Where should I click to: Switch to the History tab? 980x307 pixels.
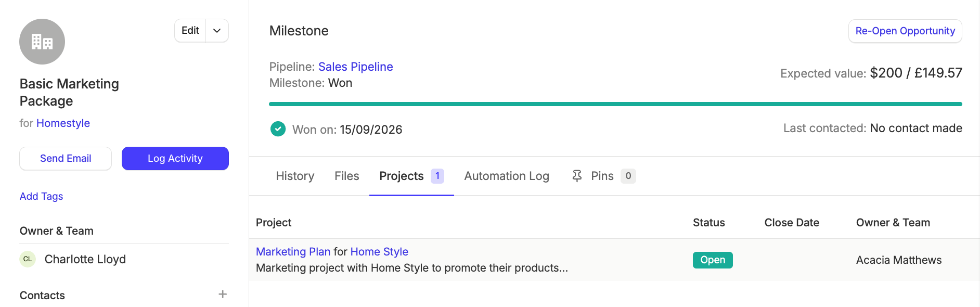coord(295,176)
